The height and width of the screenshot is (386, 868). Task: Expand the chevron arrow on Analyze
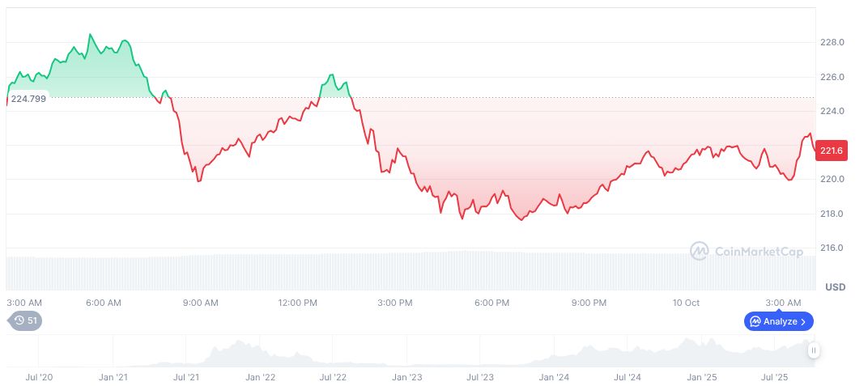(803, 321)
